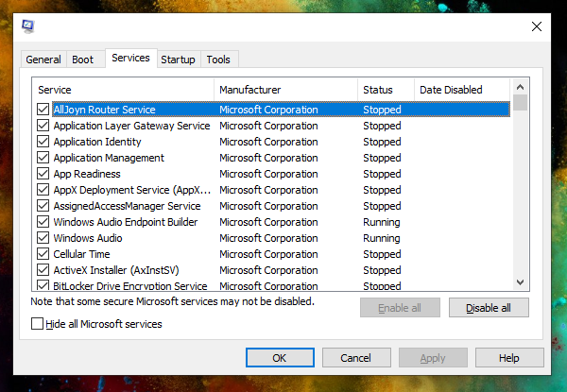
Task: Switch to the General tab
Action: [43, 60]
